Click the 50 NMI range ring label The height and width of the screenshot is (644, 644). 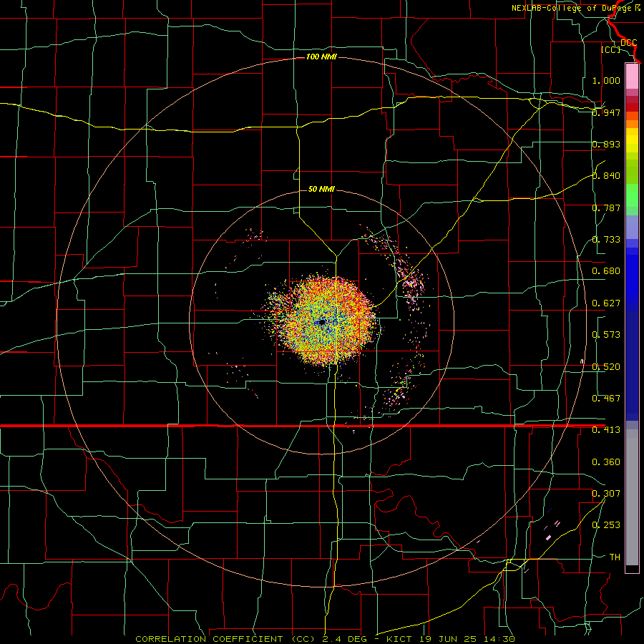pyautogui.click(x=321, y=189)
